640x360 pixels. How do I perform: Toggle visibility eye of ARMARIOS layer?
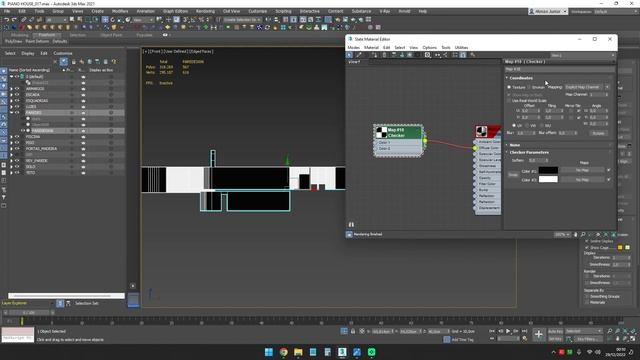point(17,89)
